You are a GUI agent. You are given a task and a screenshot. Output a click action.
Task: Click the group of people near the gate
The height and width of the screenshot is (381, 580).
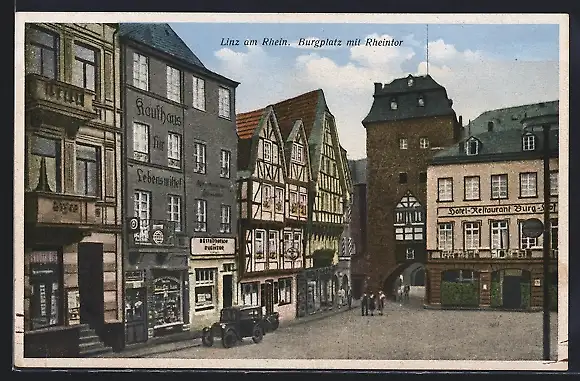[372, 303]
